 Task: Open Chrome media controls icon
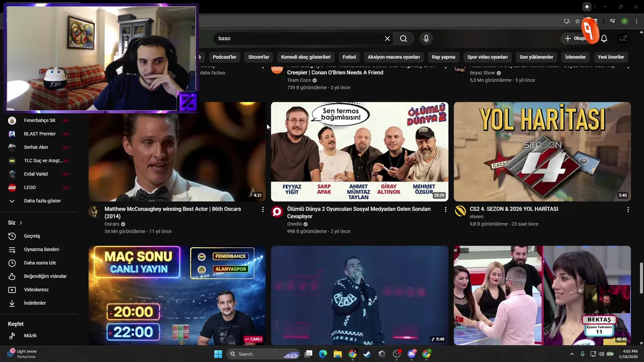(612, 21)
